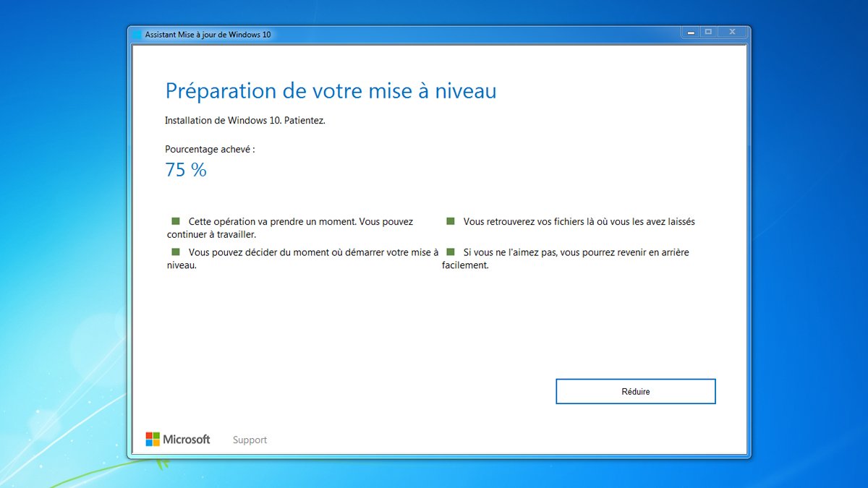The height and width of the screenshot is (488, 868).
Task: Select the "continuer à travailler" line
Action: (211, 234)
